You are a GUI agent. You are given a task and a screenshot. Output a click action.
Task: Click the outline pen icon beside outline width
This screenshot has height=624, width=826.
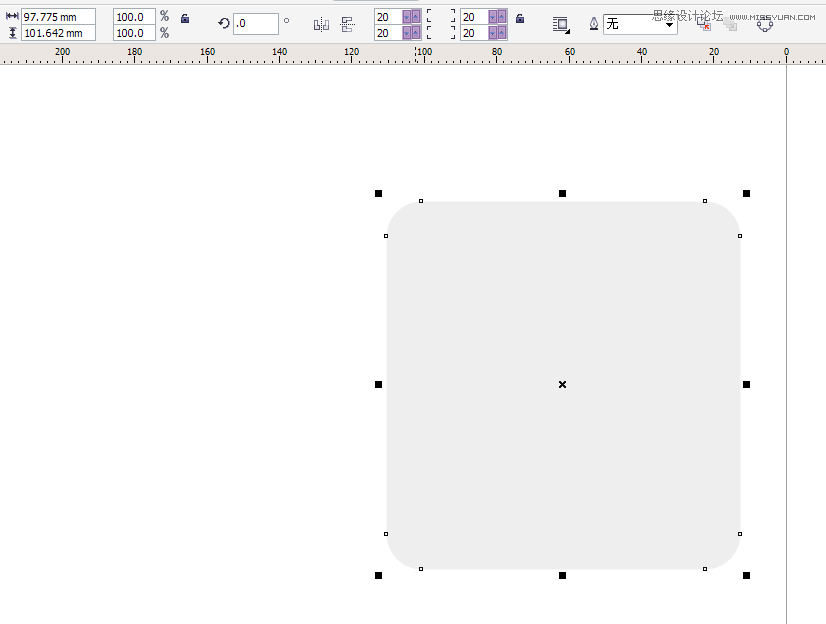click(595, 24)
